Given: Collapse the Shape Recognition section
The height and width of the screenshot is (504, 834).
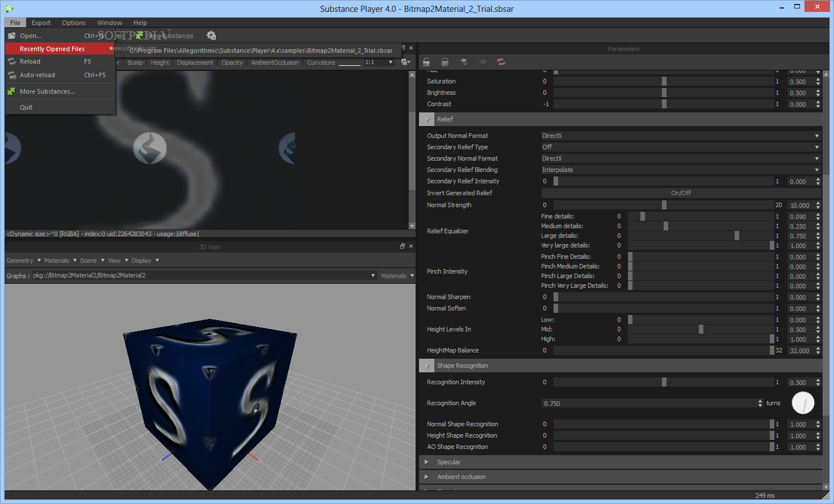Looking at the screenshot, I should (x=427, y=366).
